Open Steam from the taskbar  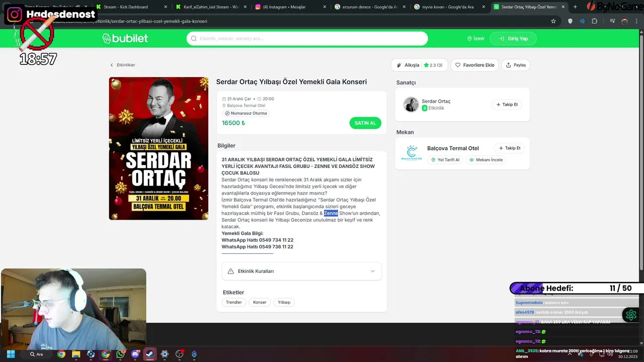coord(149,354)
